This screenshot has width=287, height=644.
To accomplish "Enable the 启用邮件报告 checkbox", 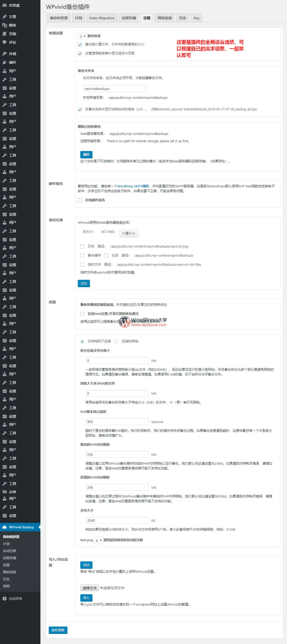I will point(80,200).
